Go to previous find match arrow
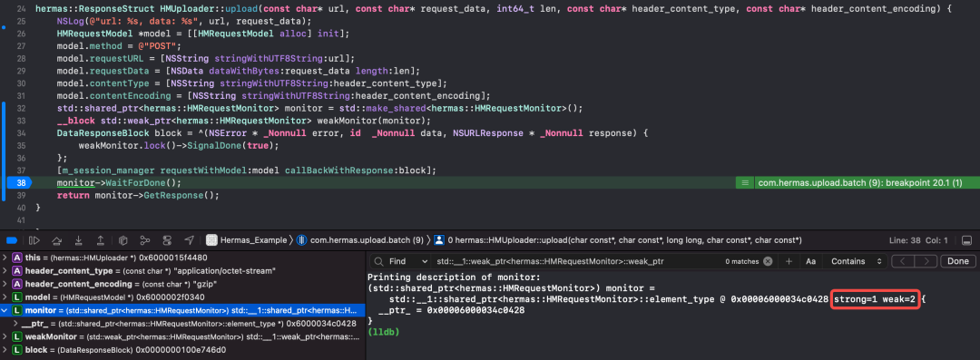This screenshot has width=980, height=360. [903, 261]
